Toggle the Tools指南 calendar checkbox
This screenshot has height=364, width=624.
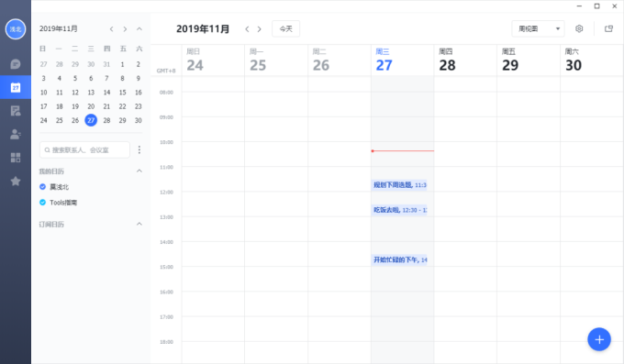42,202
